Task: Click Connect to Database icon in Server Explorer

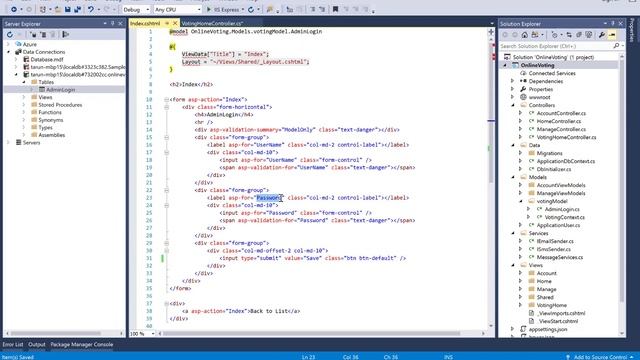Action: [x=33, y=35]
